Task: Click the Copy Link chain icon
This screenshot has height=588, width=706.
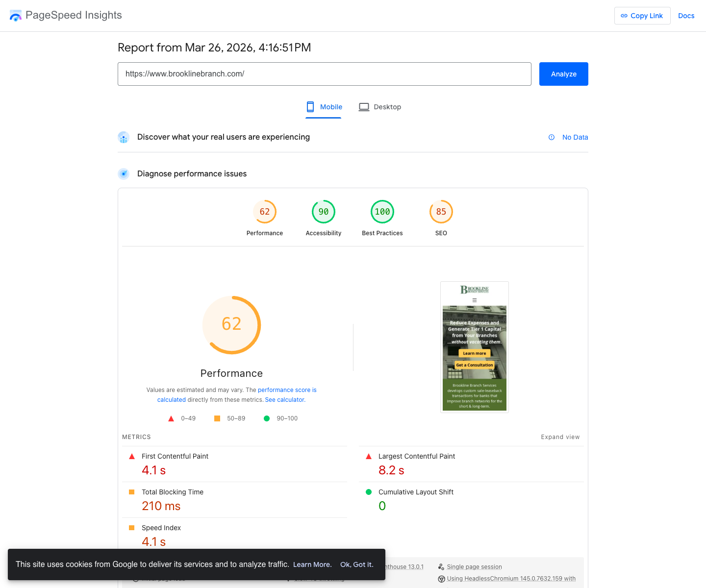Action: pyautogui.click(x=624, y=16)
